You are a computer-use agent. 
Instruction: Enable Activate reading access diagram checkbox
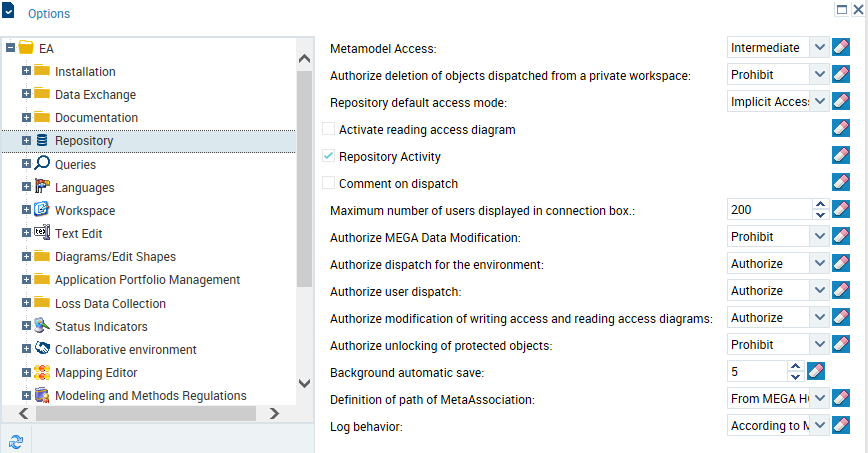click(329, 129)
